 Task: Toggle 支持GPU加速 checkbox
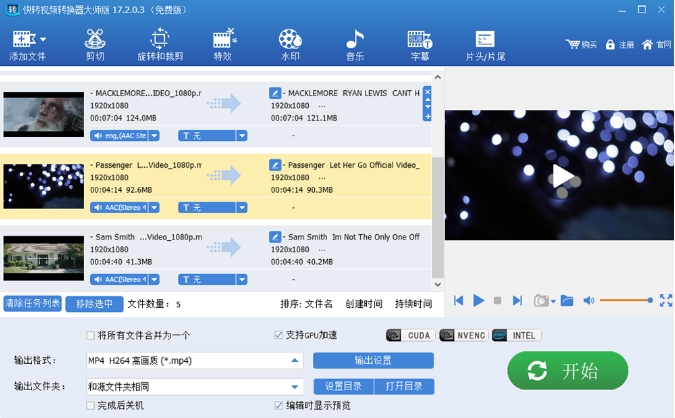tap(279, 335)
